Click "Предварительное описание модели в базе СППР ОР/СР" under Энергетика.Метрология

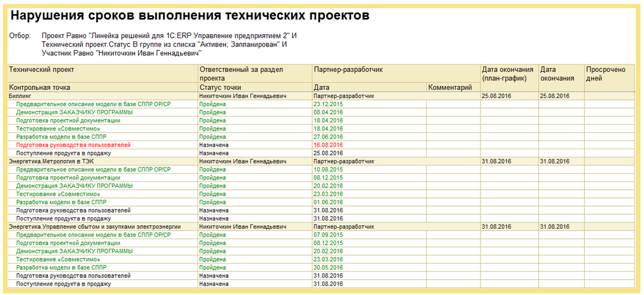(x=93, y=170)
